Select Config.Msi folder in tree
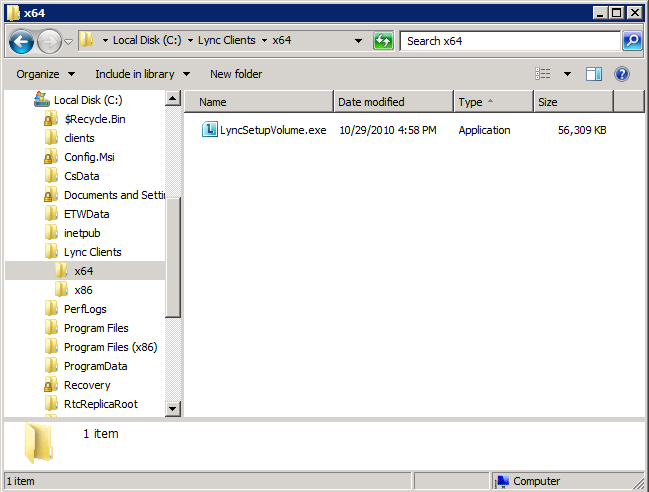The image size is (649, 492). point(89,157)
